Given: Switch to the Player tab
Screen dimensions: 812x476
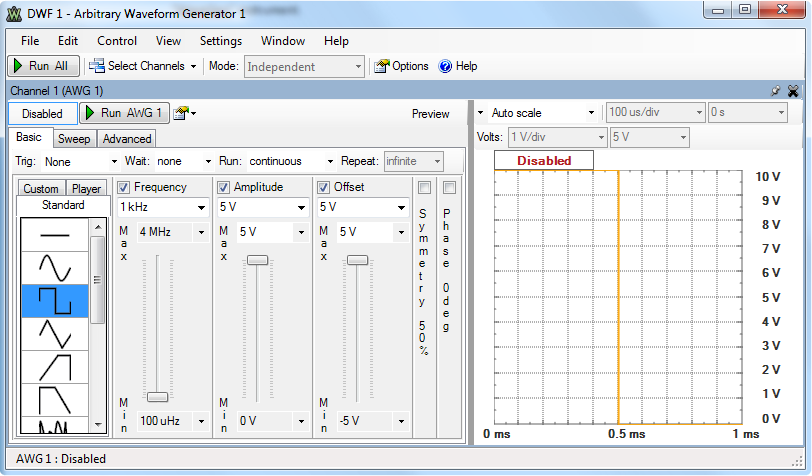Looking at the screenshot, I should pyautogui.click(x=86, y=189).
